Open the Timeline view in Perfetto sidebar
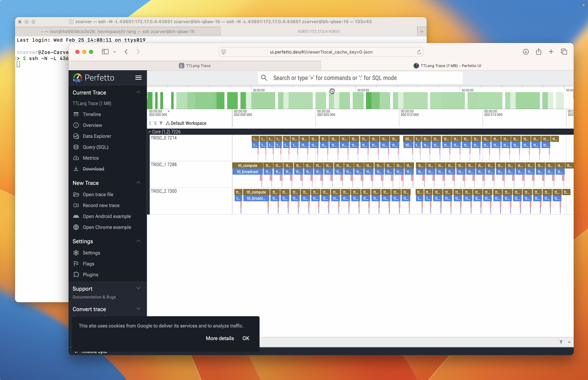The image size is (588, 380). [x=92, y=114]
